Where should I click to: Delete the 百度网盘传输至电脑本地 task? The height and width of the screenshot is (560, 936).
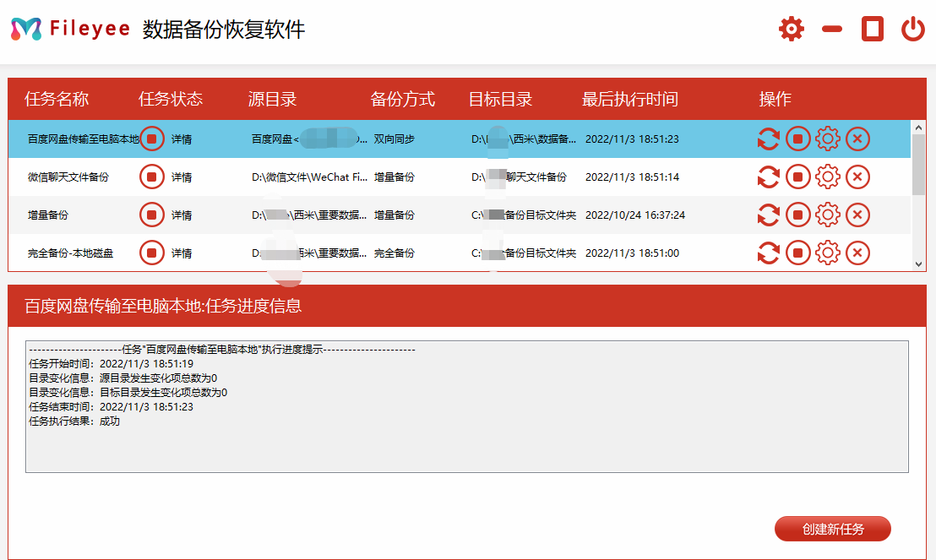coord(857,139)
